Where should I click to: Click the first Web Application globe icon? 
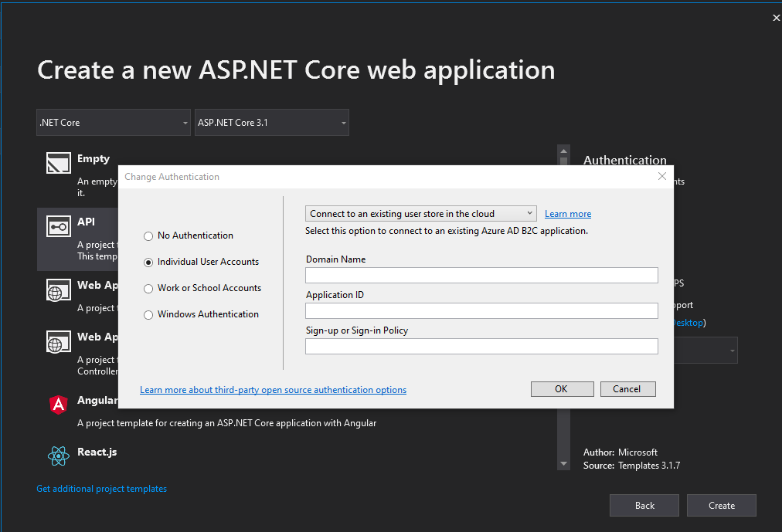click(x=59, y=290)
